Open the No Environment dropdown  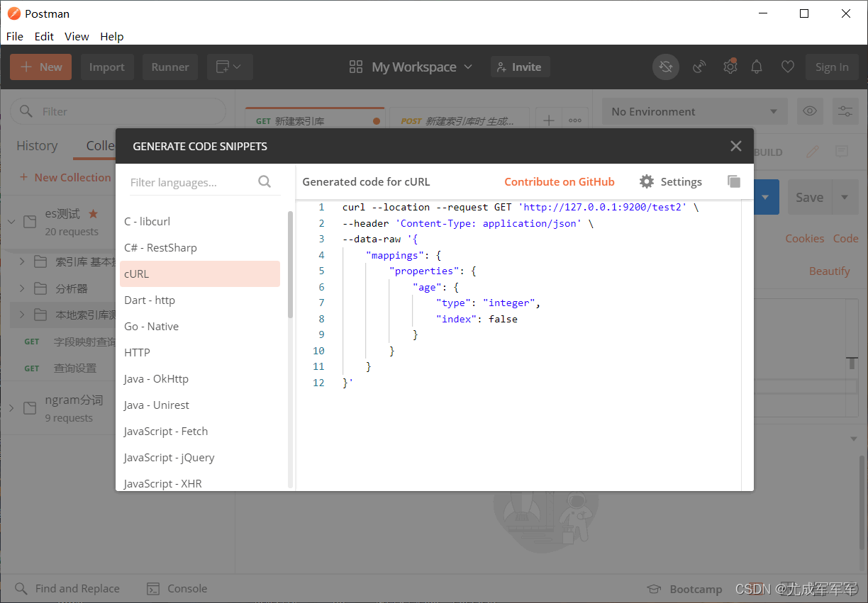click(694, 111)
